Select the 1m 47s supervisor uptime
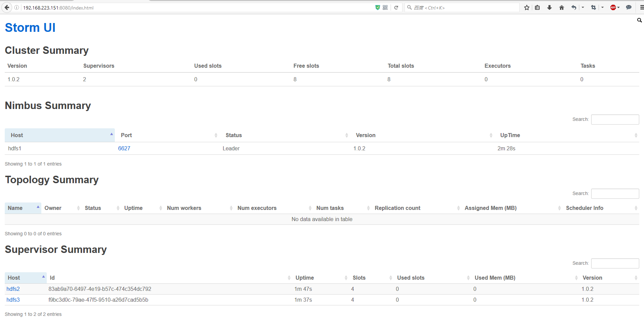 303,289
